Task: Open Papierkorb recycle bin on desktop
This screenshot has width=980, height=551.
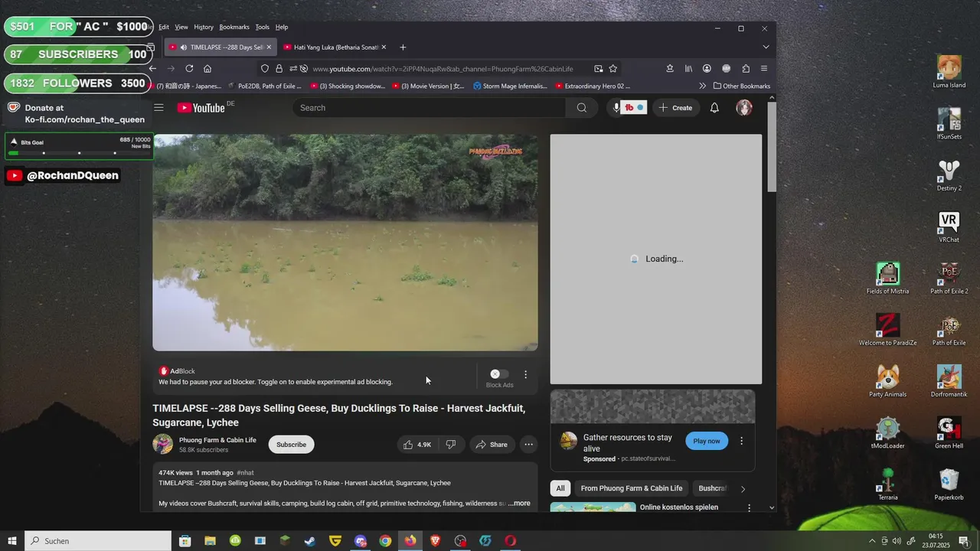Action: coord(949,484)
